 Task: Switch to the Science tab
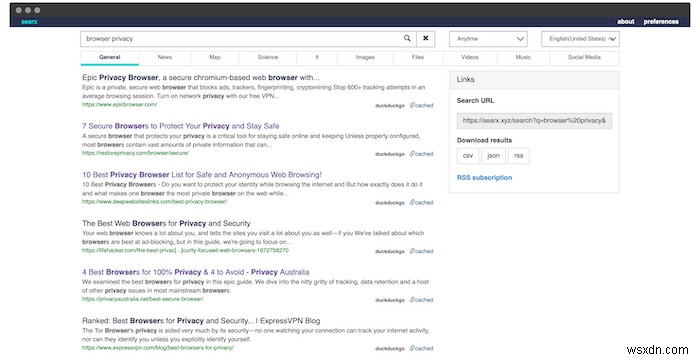point(268,58)
